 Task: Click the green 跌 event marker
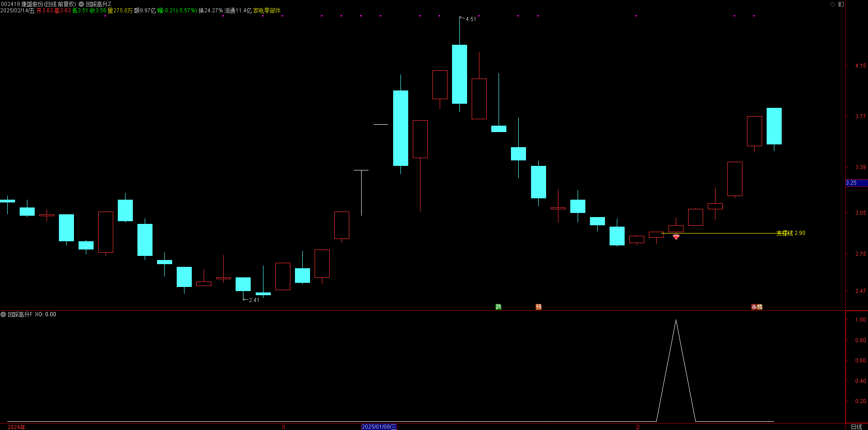499,307
